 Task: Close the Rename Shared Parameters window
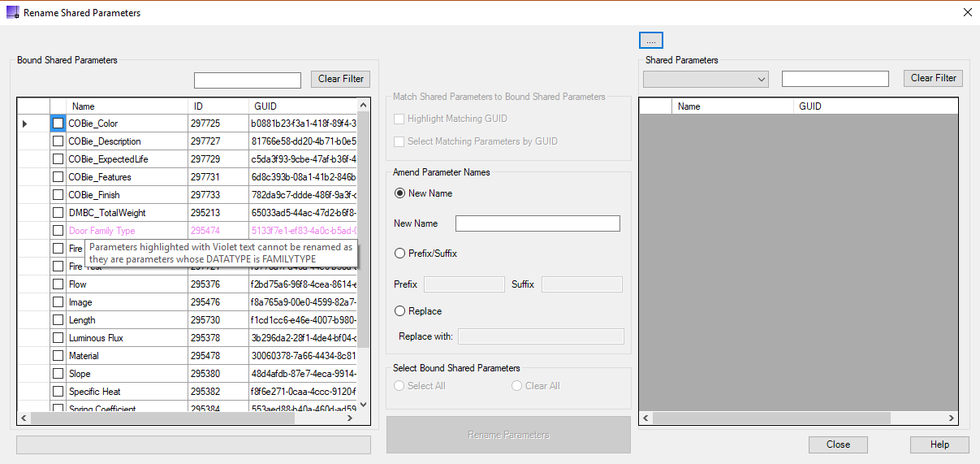tap(967, 12)
